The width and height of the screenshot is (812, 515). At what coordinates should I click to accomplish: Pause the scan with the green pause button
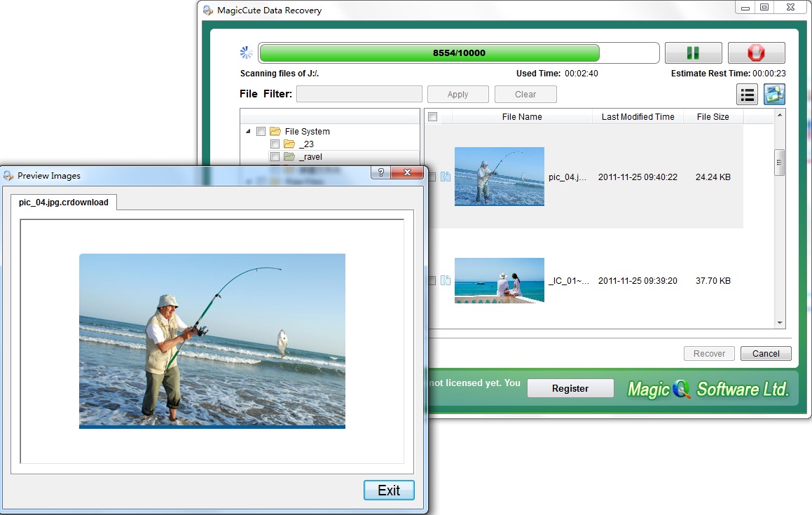click(x=693, y=53)
